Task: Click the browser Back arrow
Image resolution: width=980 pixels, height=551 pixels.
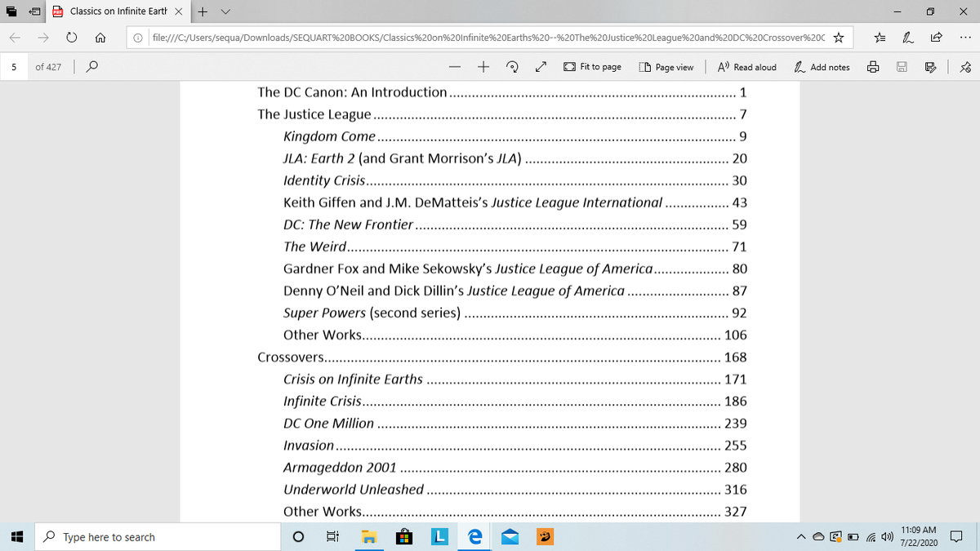Action: tap(16, 38)
